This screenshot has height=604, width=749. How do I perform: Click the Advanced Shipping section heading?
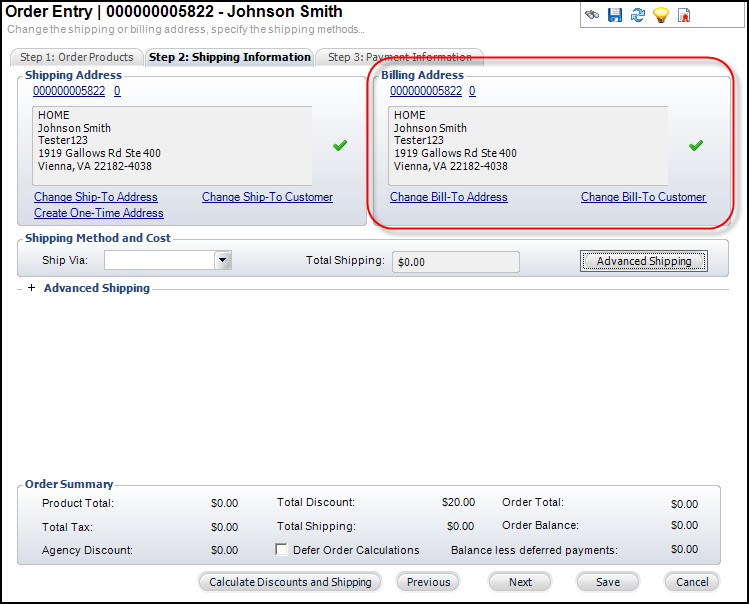(x=97, y=288)
